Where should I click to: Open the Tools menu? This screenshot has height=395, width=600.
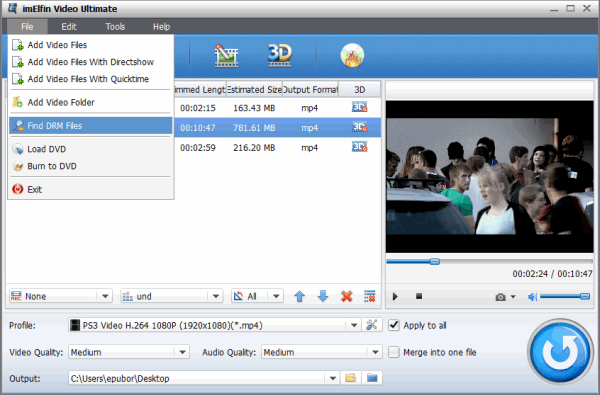tap(115, 27)
